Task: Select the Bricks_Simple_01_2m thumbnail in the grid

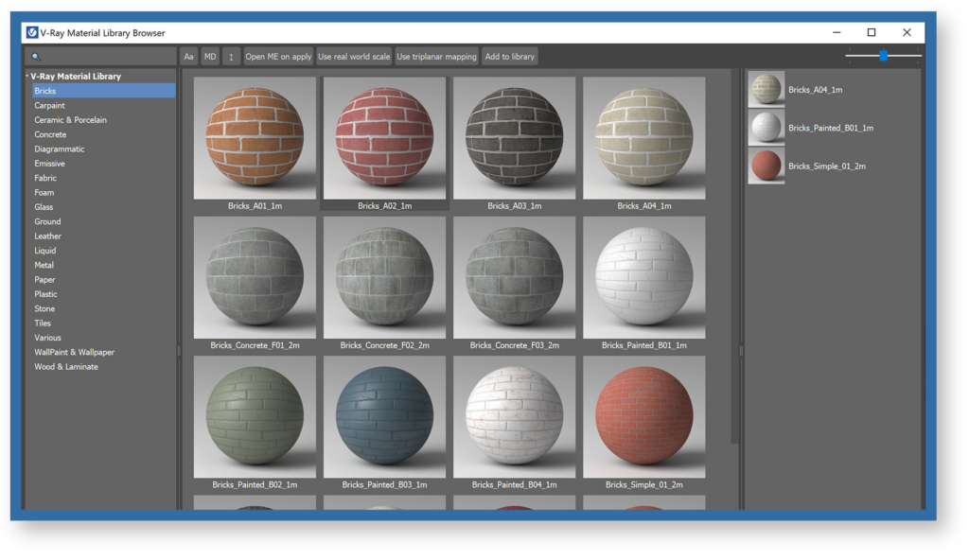Action: pyautogui.click(x=643, y=416)
